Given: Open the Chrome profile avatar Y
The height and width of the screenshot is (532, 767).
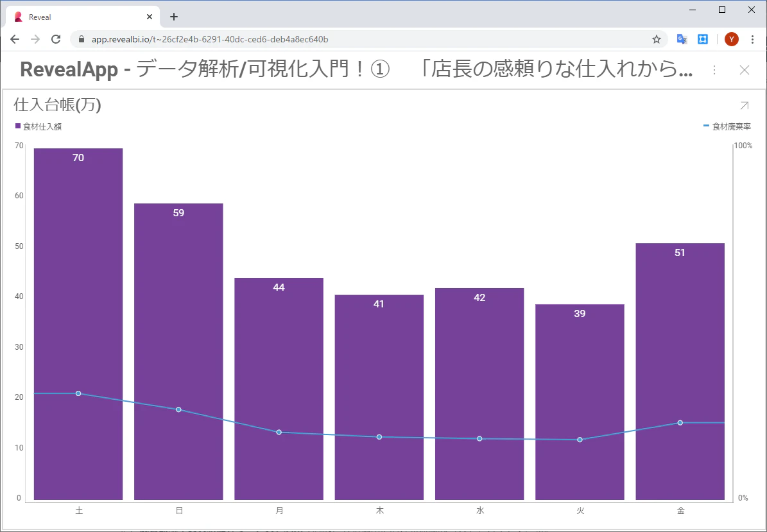Looking at the screenshot, I should [x=731, y=39].
